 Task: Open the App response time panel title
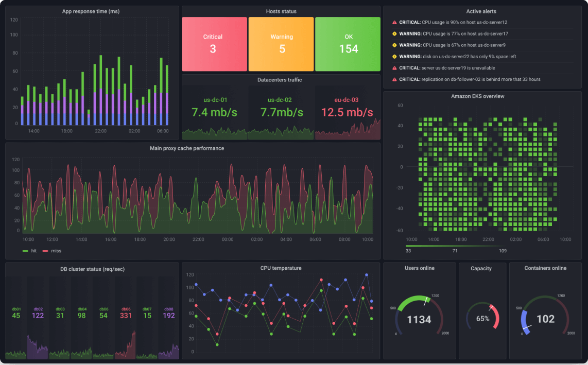point(91,11)
